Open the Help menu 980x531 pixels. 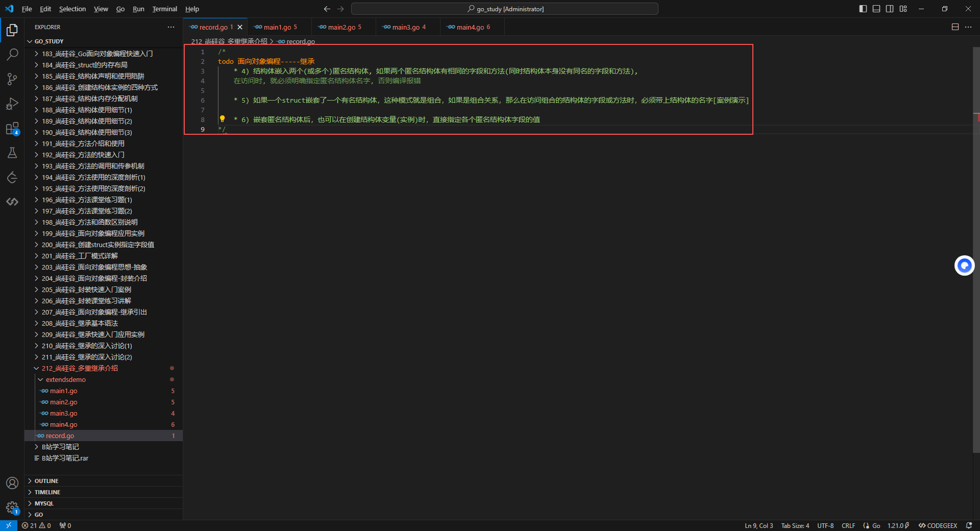coord(192,9)
